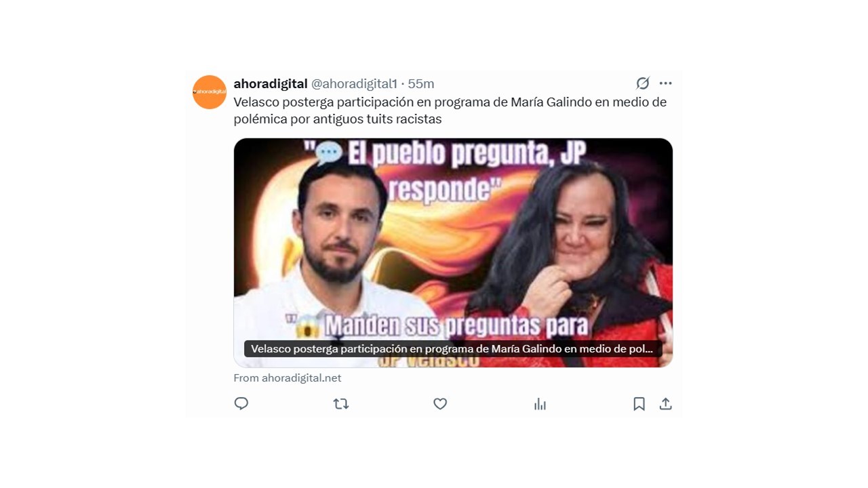This screenshot has width=868, height=488.
Task: Click the man in white shirt in thumbnail
Action: coord(332,258)
